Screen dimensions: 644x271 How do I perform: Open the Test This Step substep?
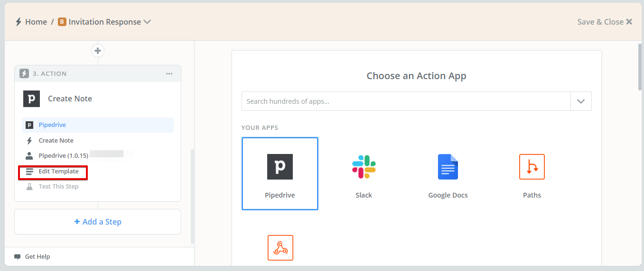58,186
